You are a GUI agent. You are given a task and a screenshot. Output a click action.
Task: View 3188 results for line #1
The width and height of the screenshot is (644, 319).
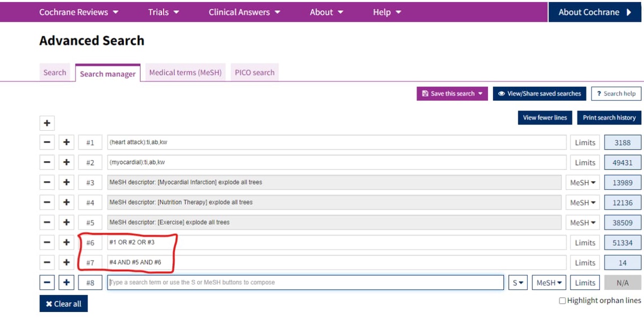pos(623,143)
